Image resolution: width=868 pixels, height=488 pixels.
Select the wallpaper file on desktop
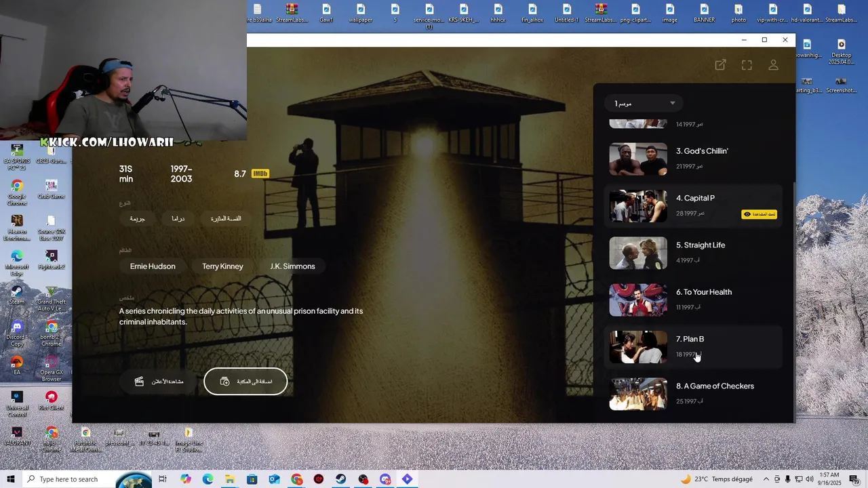coord(361,14)
